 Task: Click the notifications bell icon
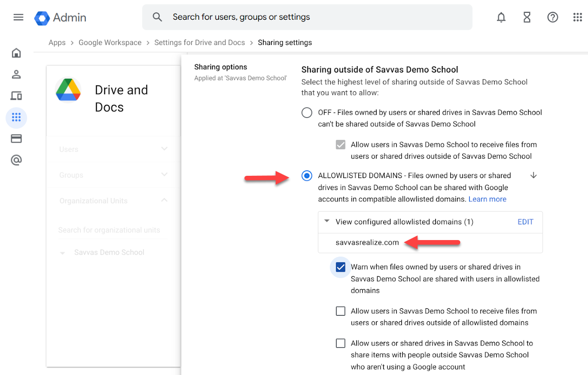(x=501, y=17)
